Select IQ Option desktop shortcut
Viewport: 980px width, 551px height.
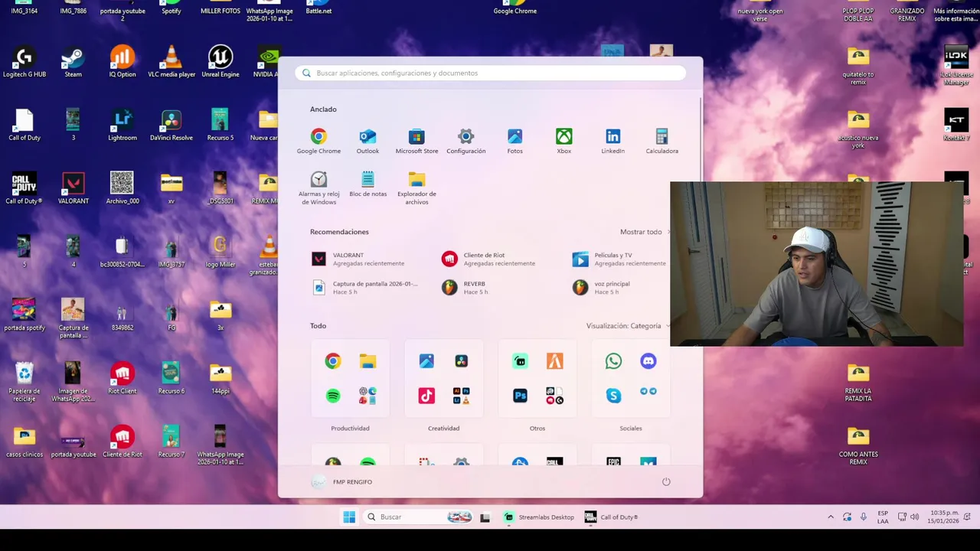tap(122, 63)
